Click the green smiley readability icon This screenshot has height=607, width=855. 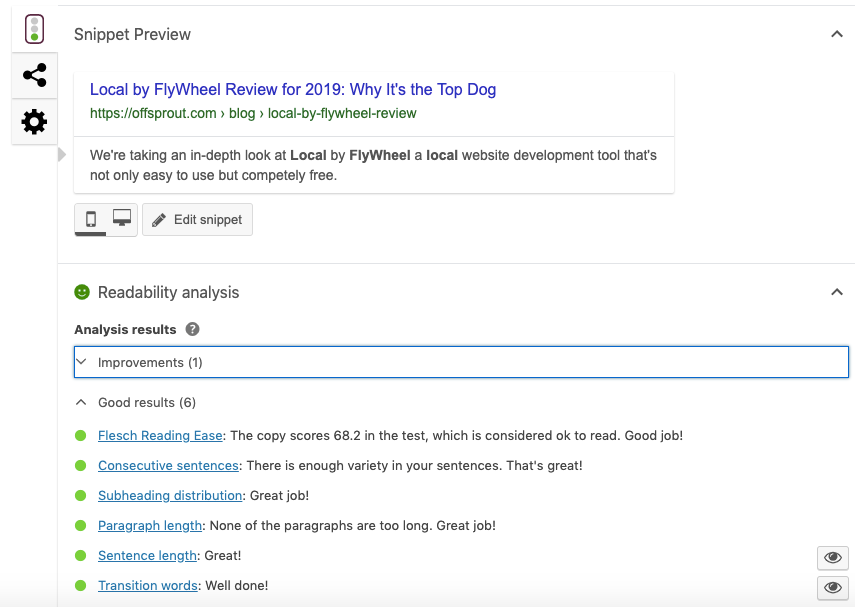(x=82, y=292)
